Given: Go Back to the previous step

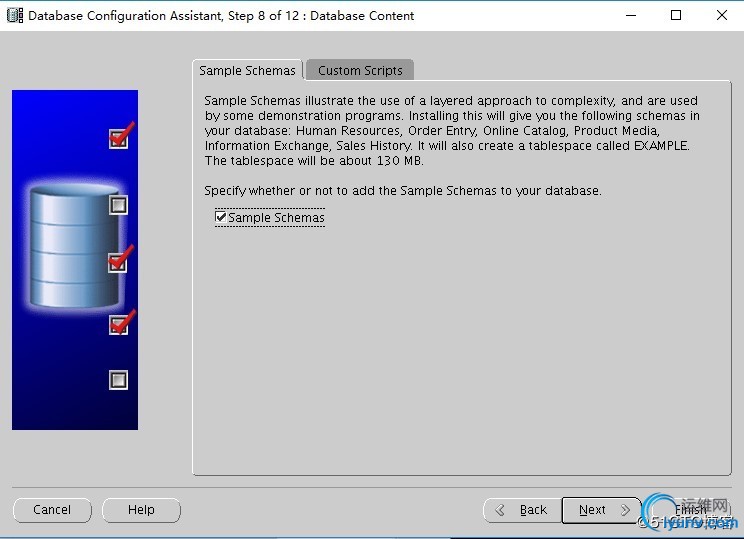Looking at the screenshot, I should pyautogui.click(x=522, y=510).
